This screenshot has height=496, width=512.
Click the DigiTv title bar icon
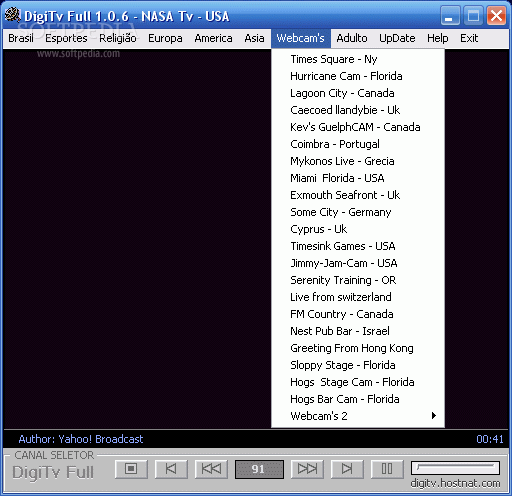(x=13, y=15)
